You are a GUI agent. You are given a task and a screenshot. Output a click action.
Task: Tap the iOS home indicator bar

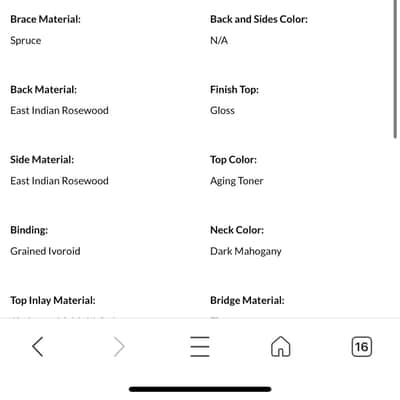(x=200, y=389)
